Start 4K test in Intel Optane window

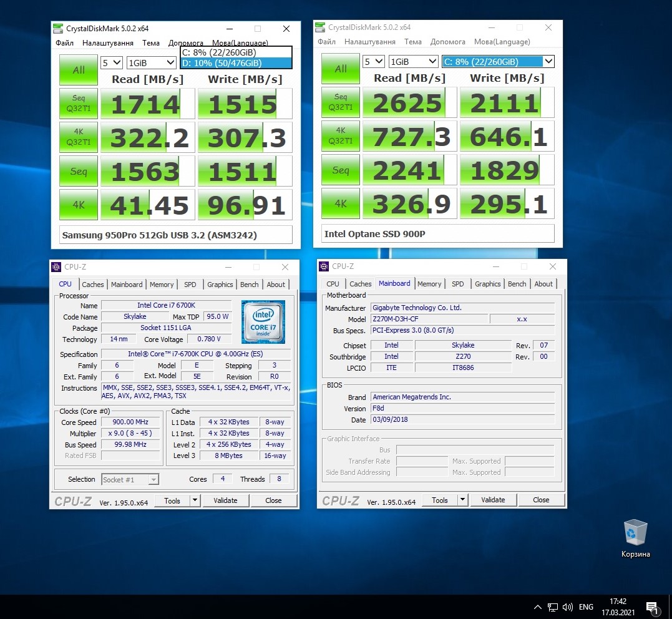(341, 203)
